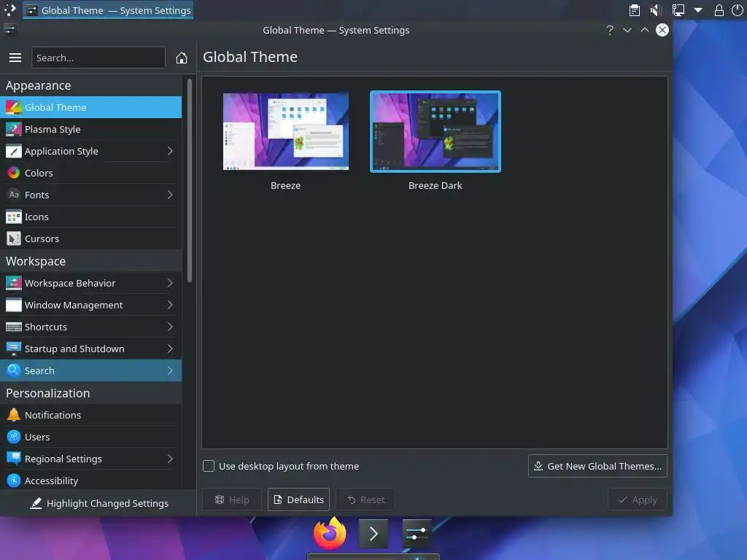This screenshot has height=560, width=747.
Task: Open clipboard icon in system tray
Action: point(634,10)
